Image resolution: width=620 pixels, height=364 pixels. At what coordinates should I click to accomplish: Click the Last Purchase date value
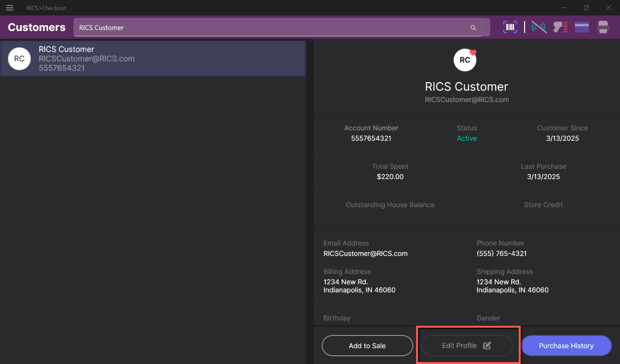point(543,177)
